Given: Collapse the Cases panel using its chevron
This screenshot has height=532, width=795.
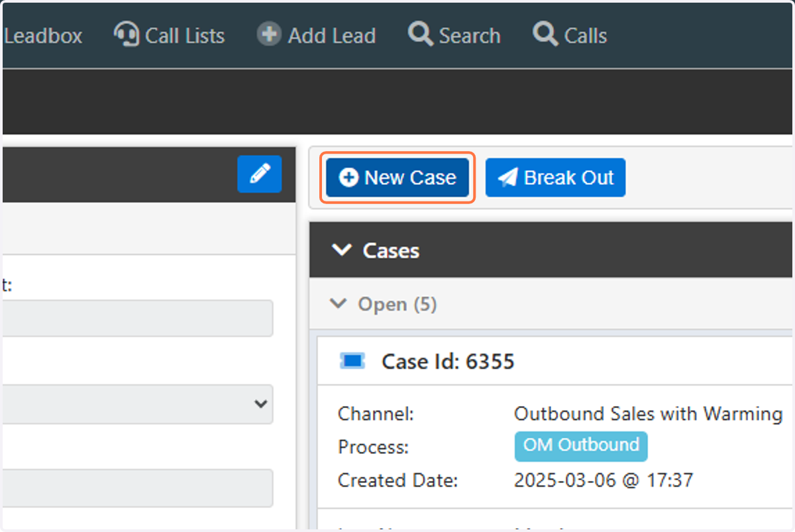Looking at the screenshot, I should click(342, 250).
